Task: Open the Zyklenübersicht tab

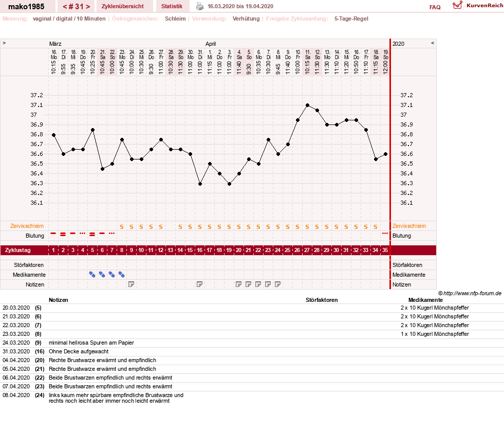Action: click(122, 6)
